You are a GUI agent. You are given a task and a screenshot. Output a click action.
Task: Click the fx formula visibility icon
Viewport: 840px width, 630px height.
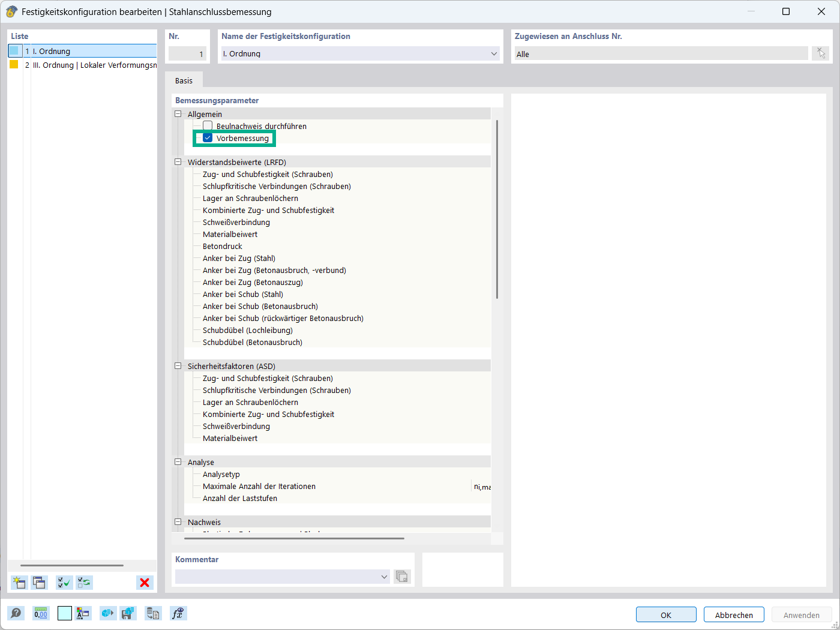click(x=178, y=614)
